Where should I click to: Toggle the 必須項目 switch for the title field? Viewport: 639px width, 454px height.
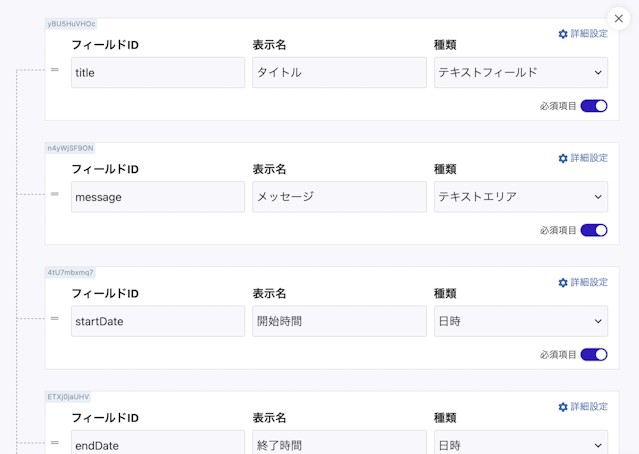point(594,106)
